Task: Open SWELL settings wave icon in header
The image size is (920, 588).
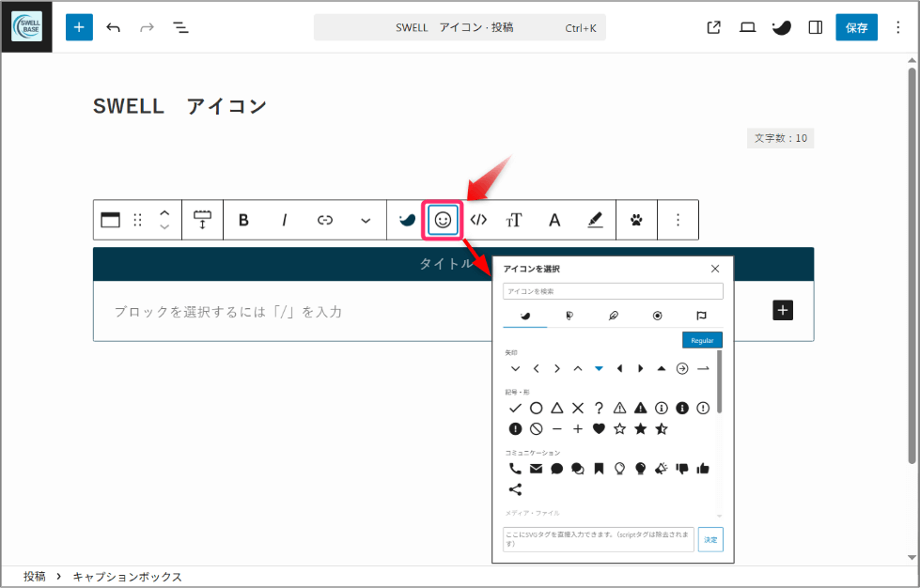Action: 782,27
